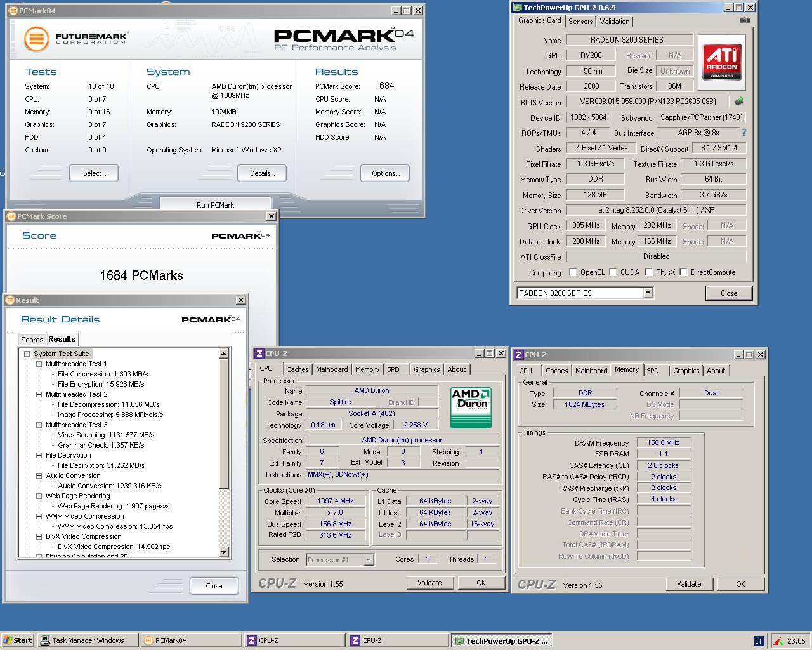Click the CPU-Z CPU window title icon
The height and width of the screenshot is (650, 812).
click(x=259, y=354)
